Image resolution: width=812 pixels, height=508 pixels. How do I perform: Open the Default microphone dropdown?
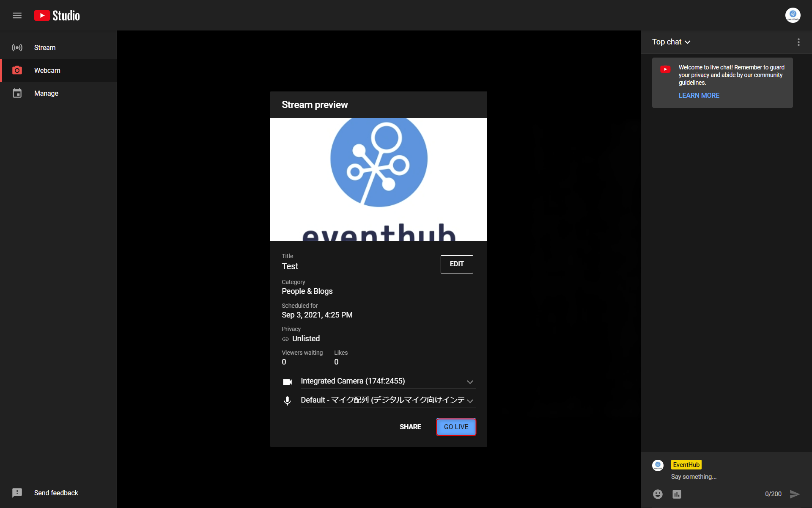coord(388,400)
